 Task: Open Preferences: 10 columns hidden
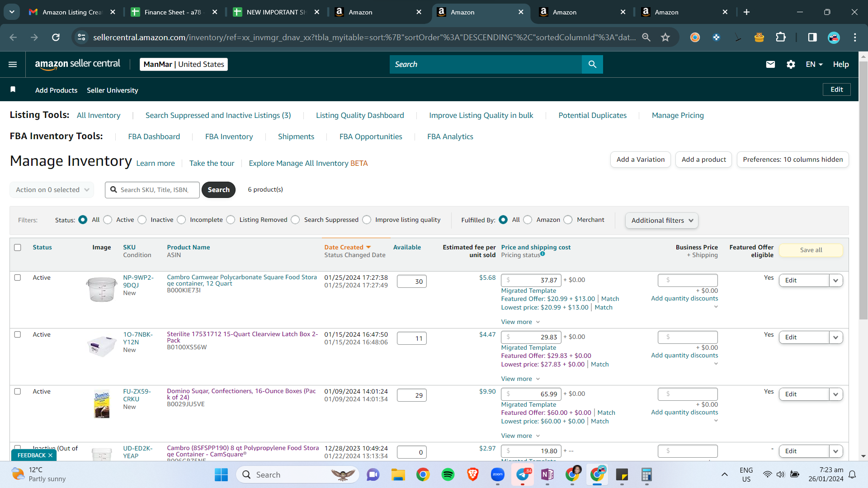point(793,160)
